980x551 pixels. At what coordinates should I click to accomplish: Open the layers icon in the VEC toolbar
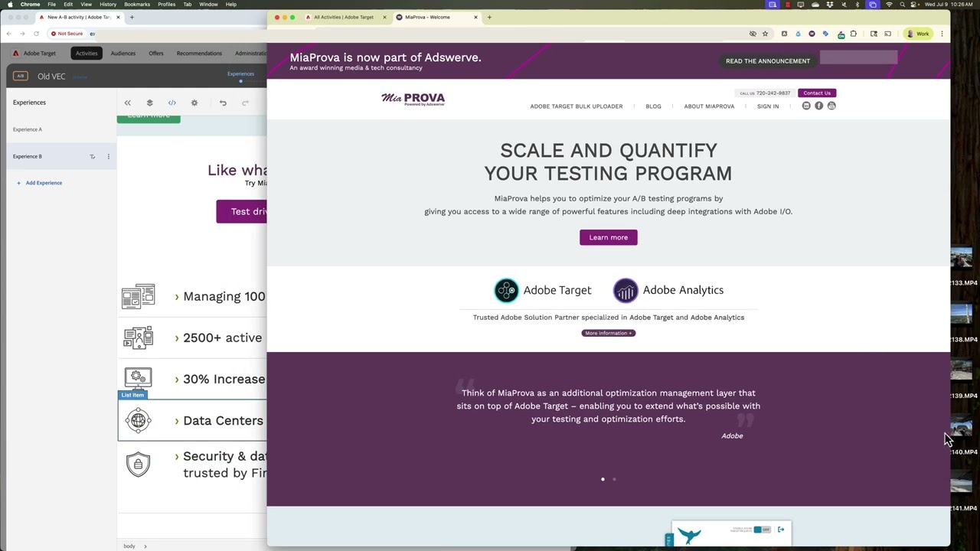[149, 103]
